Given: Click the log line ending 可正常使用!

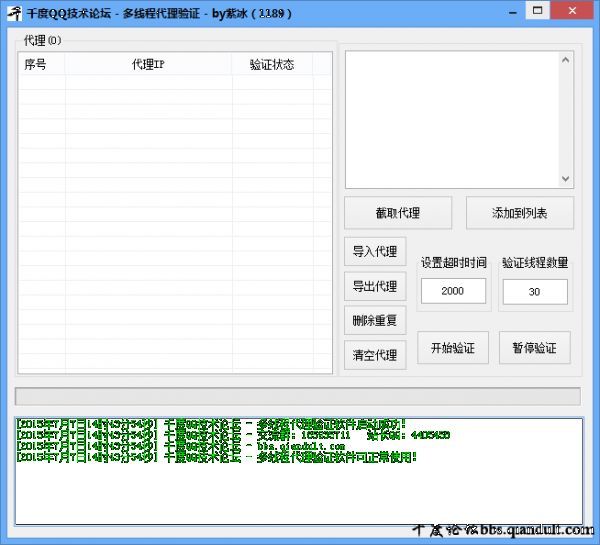Looking at the screenshot, I should tap(216, 457).
